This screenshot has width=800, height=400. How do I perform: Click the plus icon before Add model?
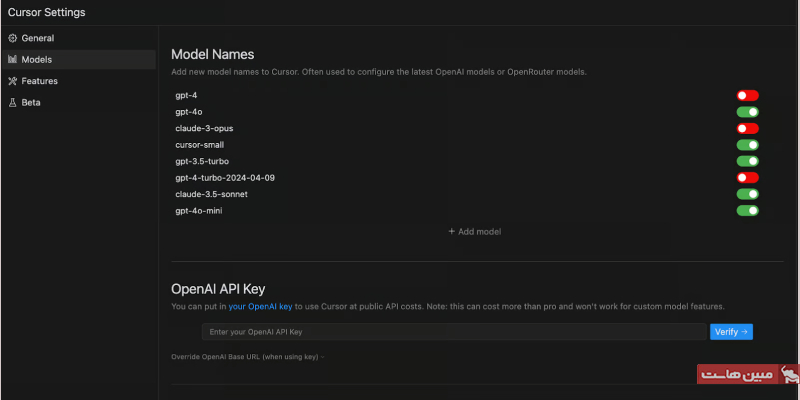click(x=451, y=232)
